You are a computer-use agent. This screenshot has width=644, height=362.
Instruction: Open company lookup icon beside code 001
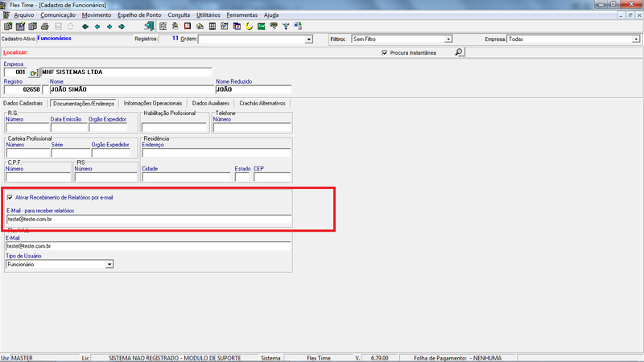[34, 72]
